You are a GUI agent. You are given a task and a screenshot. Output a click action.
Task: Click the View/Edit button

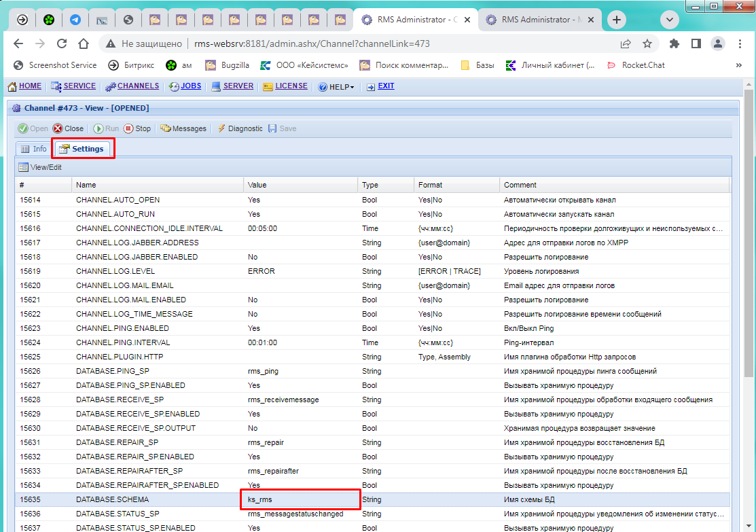click(x=40, y=167)
